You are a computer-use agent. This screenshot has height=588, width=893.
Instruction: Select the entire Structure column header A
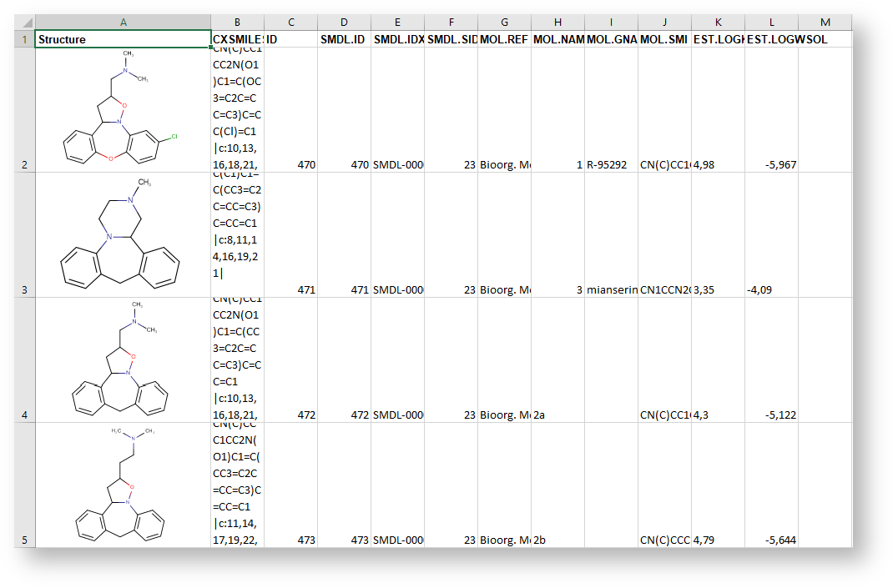123,22
